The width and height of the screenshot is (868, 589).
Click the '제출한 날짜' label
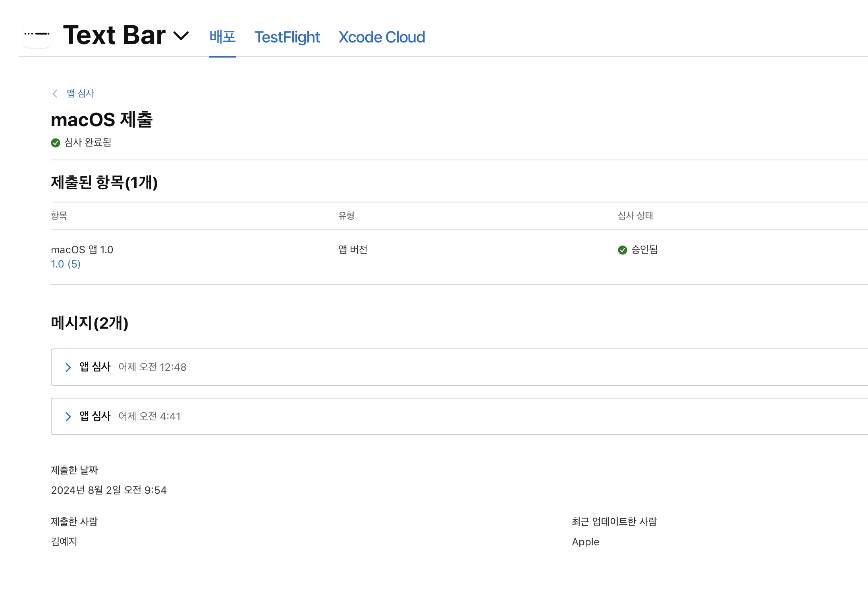coord(74,470)
